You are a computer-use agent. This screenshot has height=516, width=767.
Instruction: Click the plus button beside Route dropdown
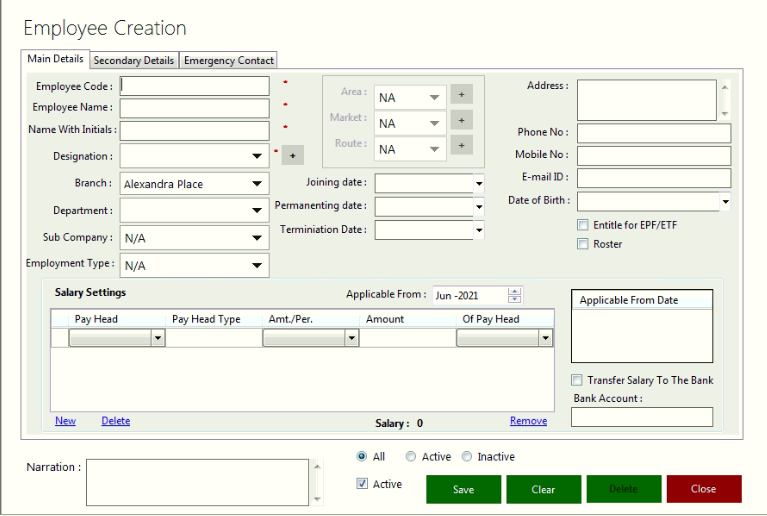460,146
